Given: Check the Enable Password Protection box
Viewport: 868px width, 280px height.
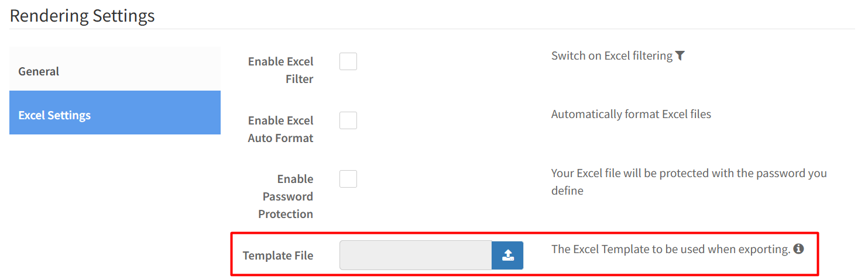Looking at the screenshot, I should (348, 179).
